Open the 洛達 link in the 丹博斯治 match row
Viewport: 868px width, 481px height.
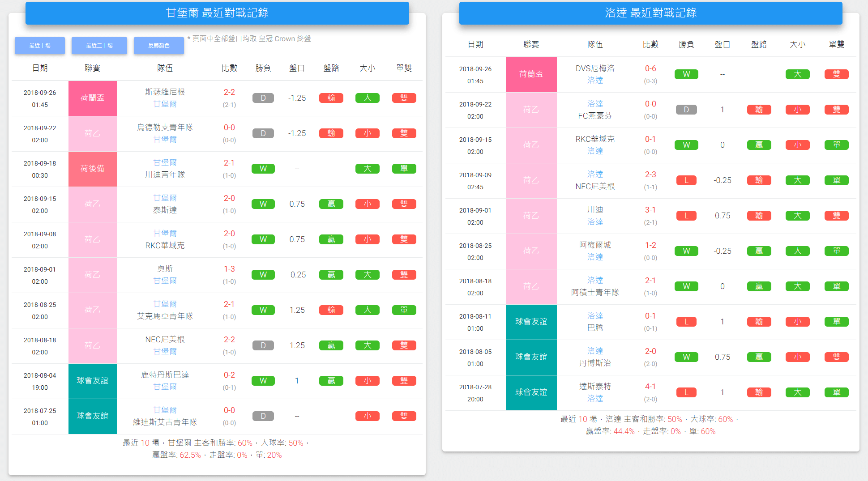coord(595,351)
